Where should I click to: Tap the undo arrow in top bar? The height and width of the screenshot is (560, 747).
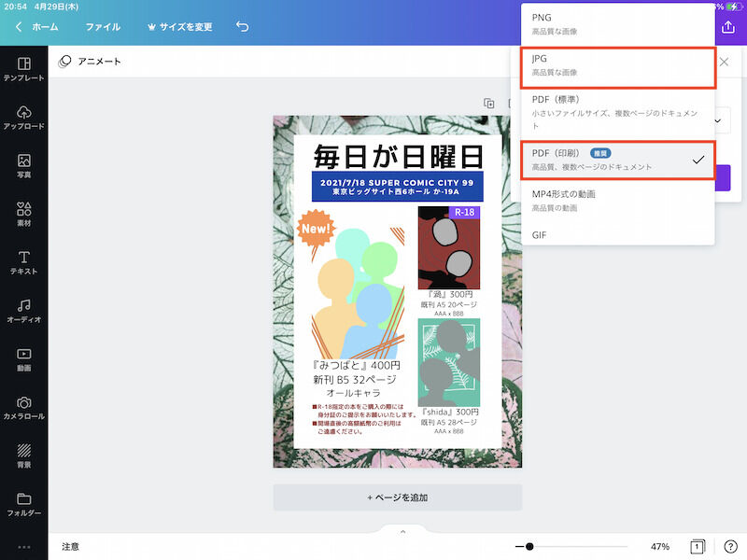[243, 27]
